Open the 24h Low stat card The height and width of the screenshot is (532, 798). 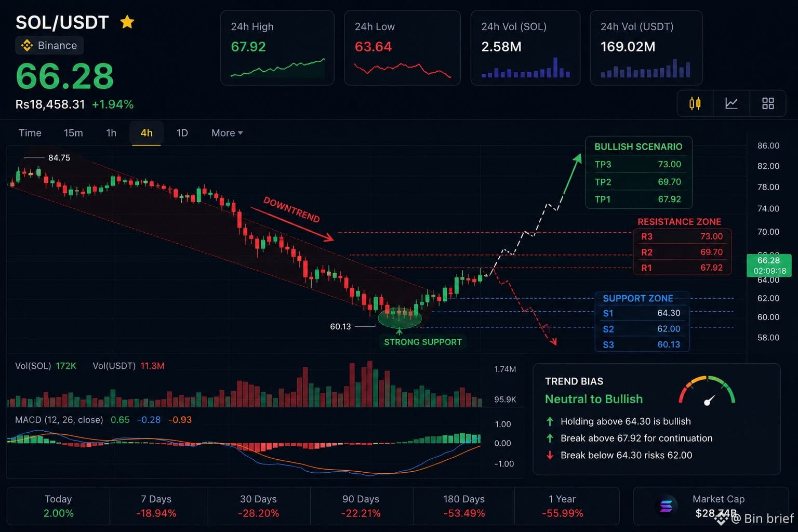(403, 48)
